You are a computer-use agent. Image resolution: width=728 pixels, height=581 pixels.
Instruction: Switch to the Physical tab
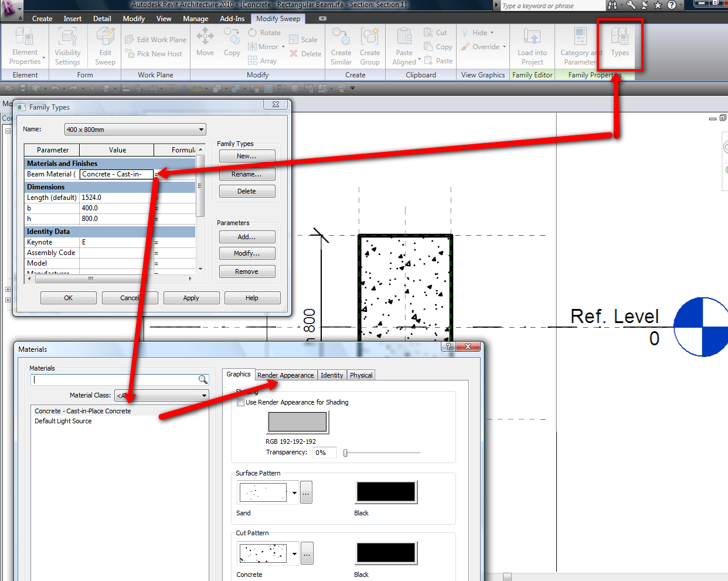(361, 375)
